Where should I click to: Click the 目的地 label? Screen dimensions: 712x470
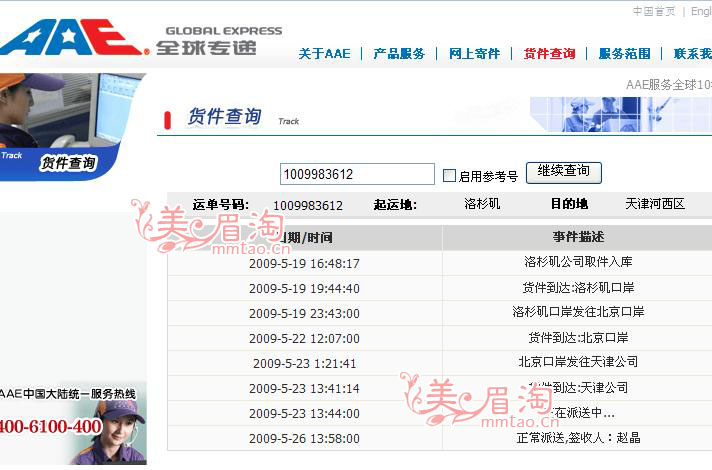point(569,203)
